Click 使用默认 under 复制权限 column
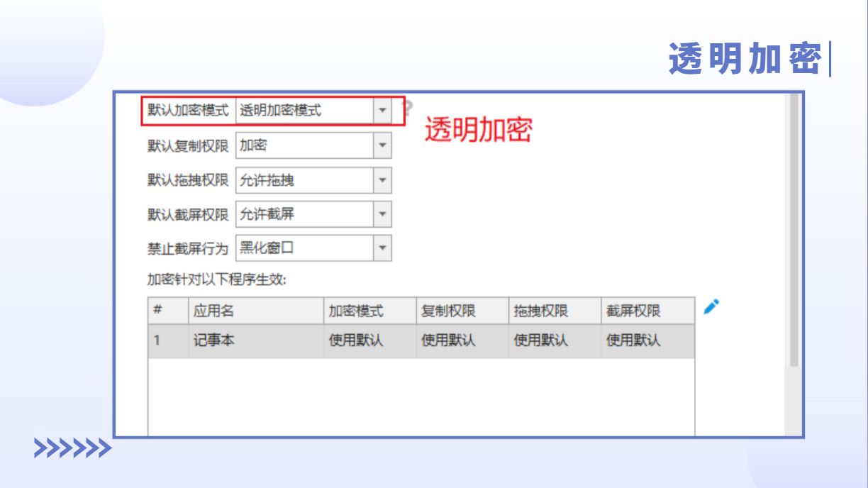The image size is (868, 488). [462, 340]
